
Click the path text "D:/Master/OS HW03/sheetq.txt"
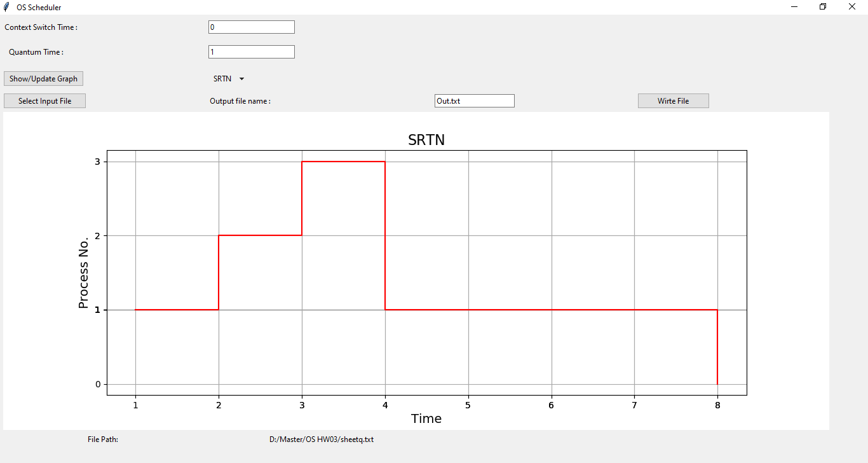coord(322,439)
